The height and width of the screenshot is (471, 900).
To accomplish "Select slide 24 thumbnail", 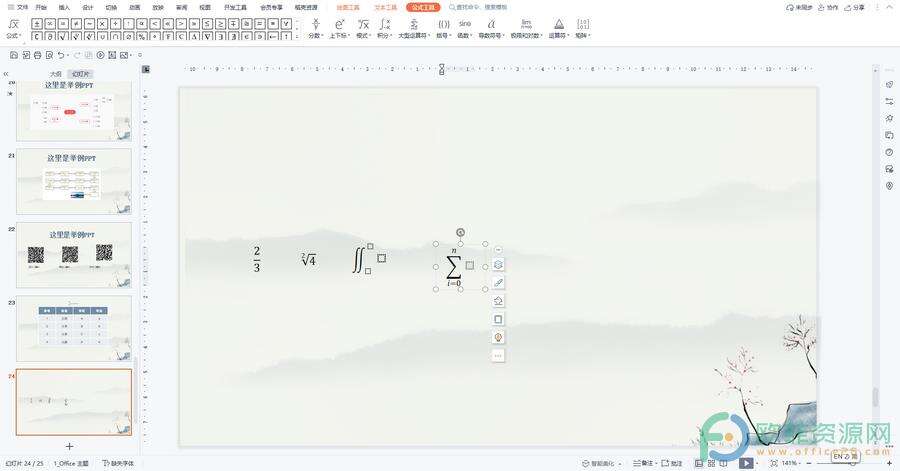I will coord(73,402).
